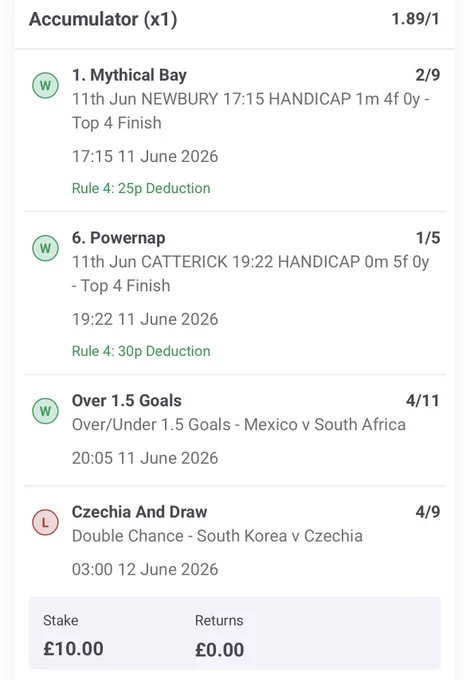Open the Czechia And Draw selection
Screen dimensions: 470x680
click(140, 512)
